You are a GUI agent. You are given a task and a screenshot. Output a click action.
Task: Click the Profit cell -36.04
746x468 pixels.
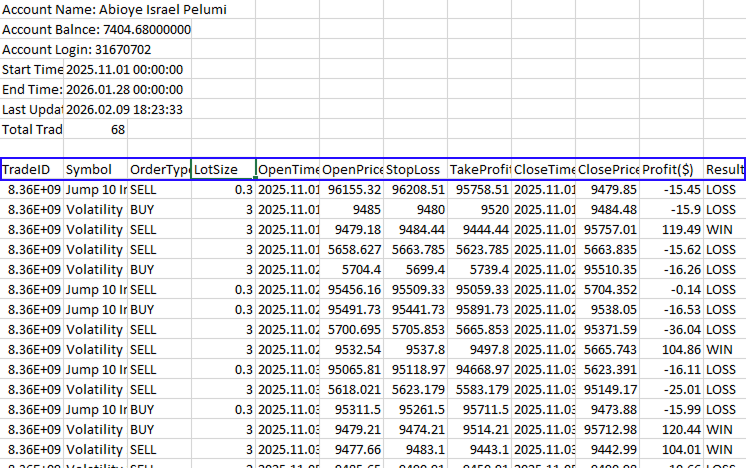[x=671, y=329]
